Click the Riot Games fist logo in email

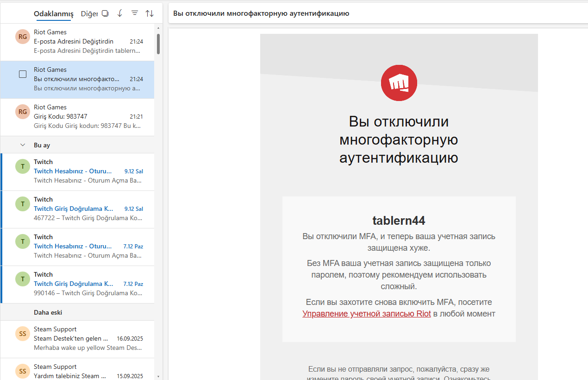pos(399,83)
